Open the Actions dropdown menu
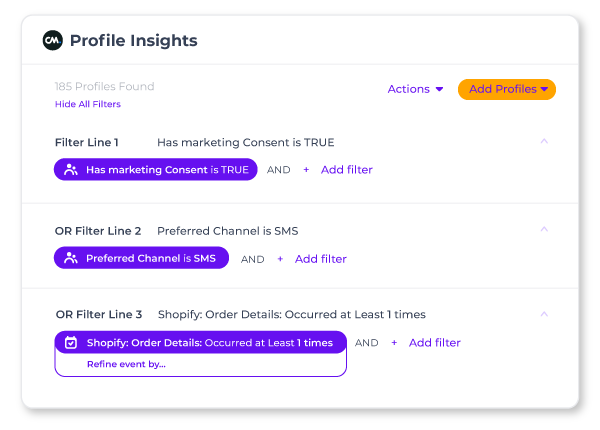Viewport: 600px width, 430px height. click(415, 89)
